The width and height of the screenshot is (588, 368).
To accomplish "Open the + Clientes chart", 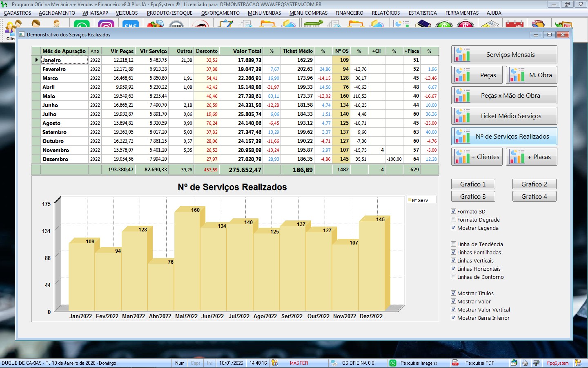I will pos(477,157).
